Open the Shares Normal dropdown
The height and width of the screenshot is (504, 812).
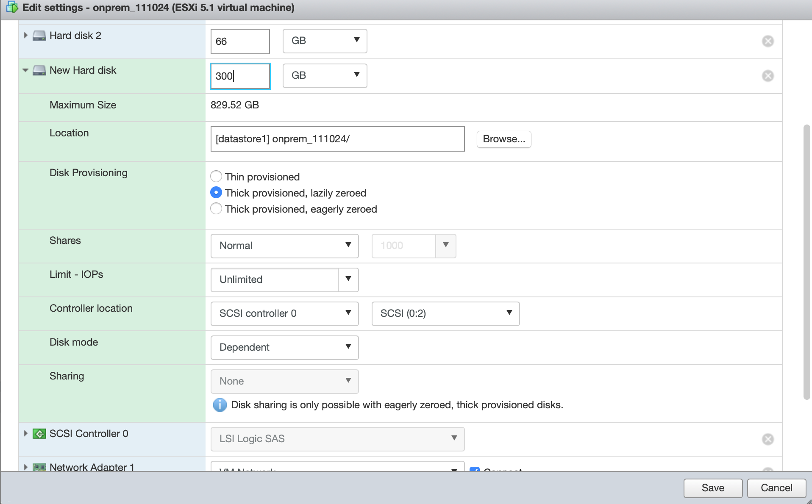click(285, 246)
